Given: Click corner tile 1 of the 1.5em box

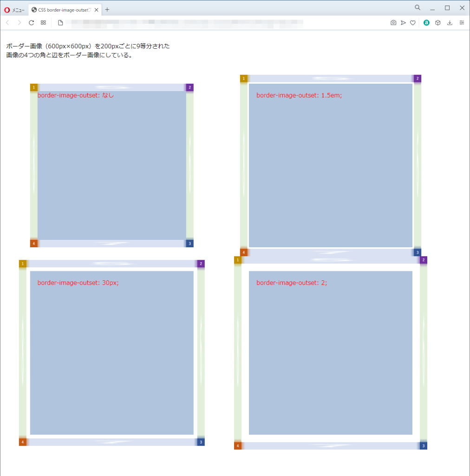Looking at the screenshot, I should [x=244, y=79].
